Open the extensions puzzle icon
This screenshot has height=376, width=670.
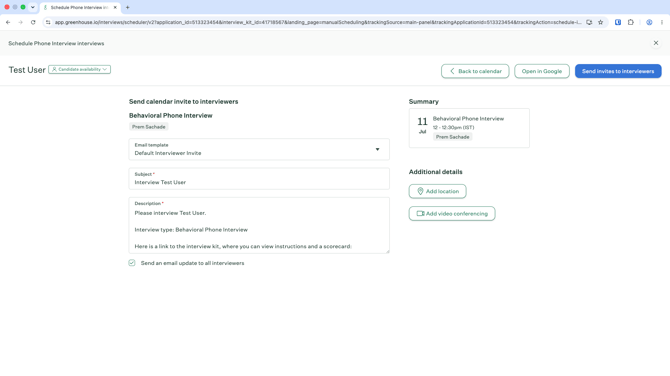[631, 22]
